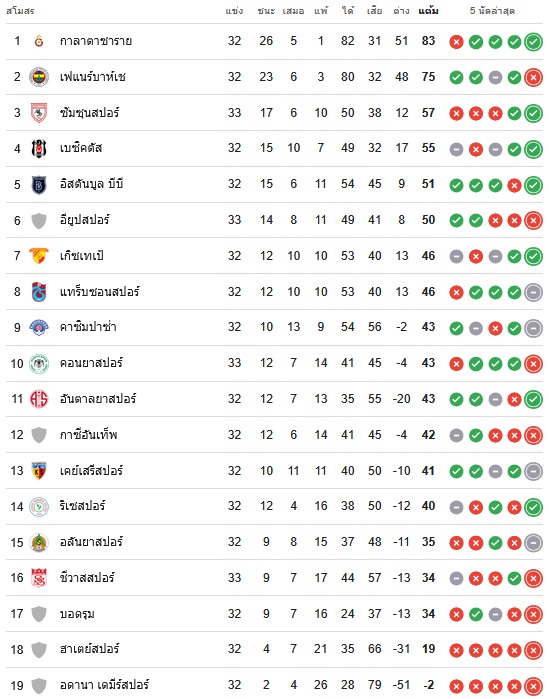Click the Samsunspor club crest
549x699 pixels.
point(39,113)
